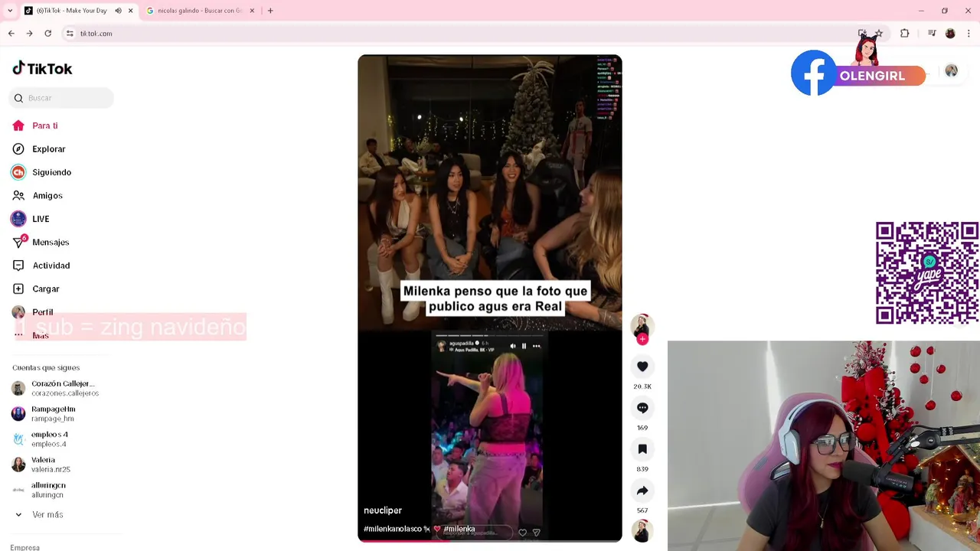This screenshot has height=551, width=980.
Task: Open a new browser tab
Action: click(x=270, y=11)
